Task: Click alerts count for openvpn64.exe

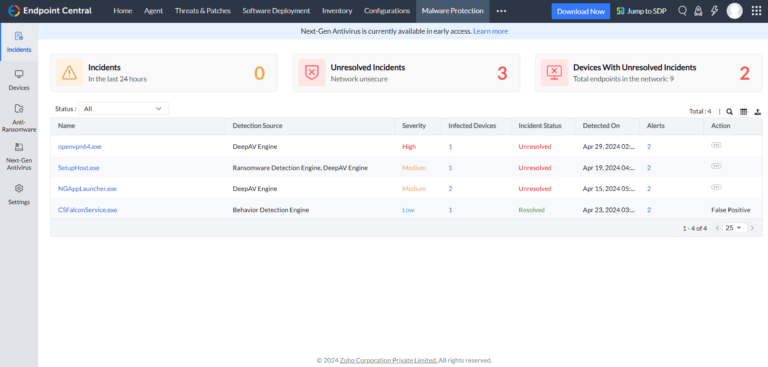Action: [648, 147]
